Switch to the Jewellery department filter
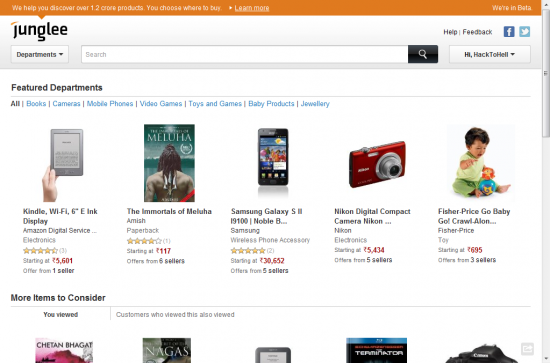This screenshot has width=550, height=363. pyautogui.click(x=315, y=104)
